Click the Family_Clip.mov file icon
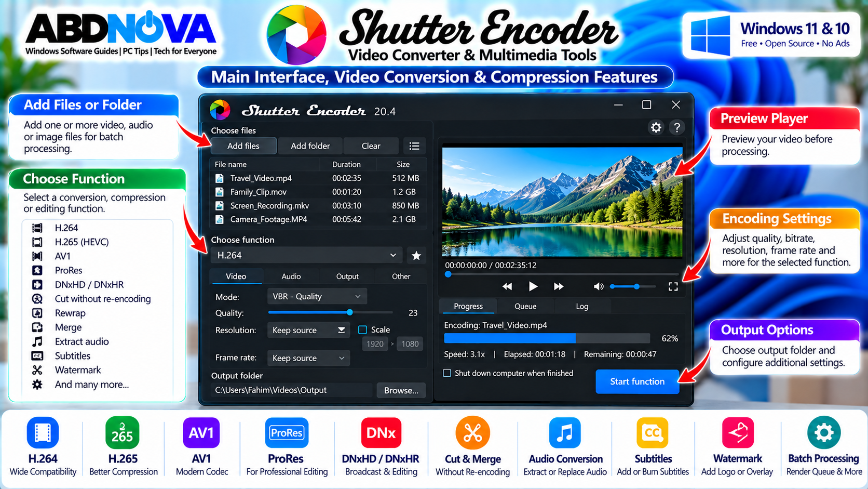This screenshot has height=489, width=868. [x=220, y=192]
